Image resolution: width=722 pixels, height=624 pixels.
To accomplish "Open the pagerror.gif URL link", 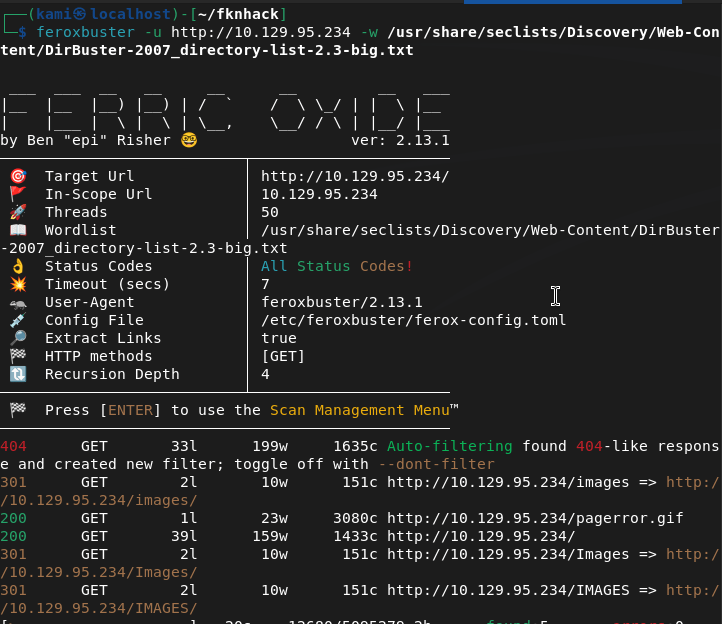I will click(x=535, y=518).
